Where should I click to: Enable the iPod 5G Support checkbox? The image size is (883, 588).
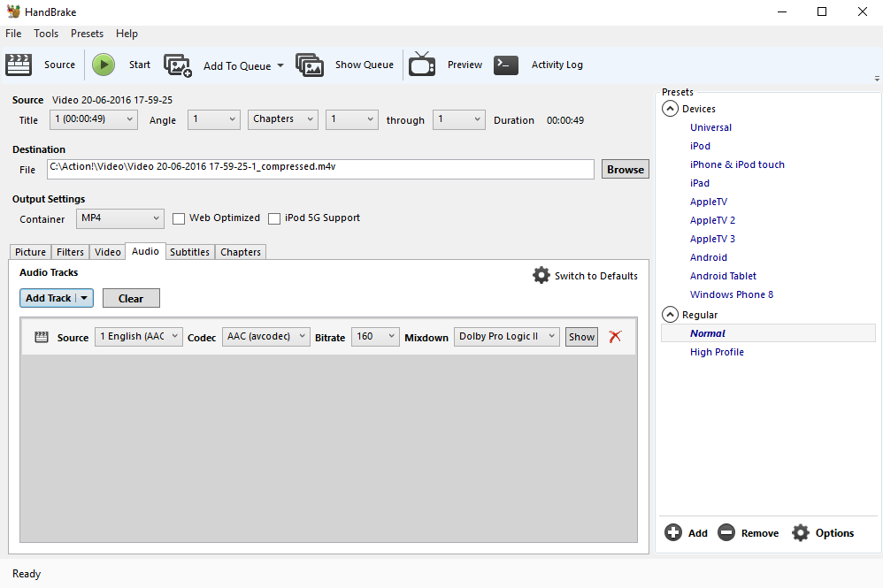coord(274,218)
